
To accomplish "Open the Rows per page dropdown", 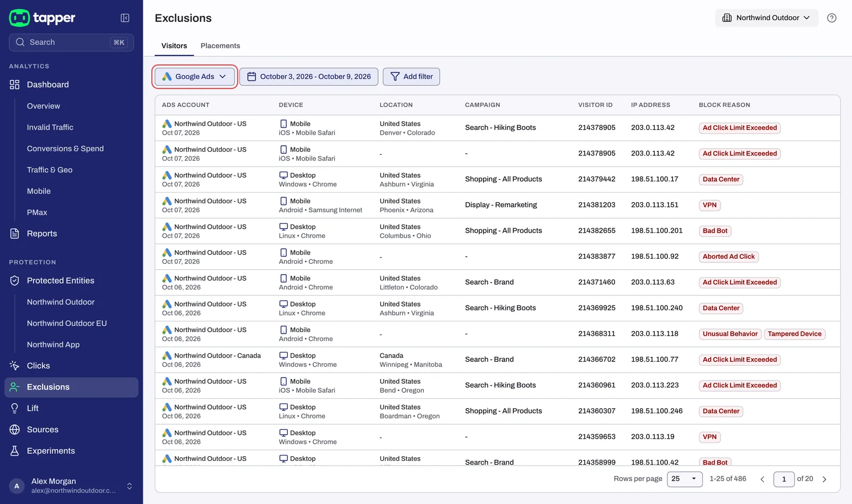I will click(x=685, y=479).
